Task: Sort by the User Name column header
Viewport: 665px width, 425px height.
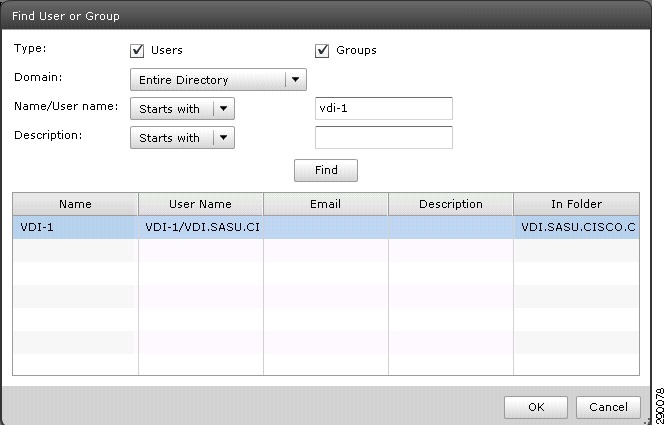Action: coord(201,204)
